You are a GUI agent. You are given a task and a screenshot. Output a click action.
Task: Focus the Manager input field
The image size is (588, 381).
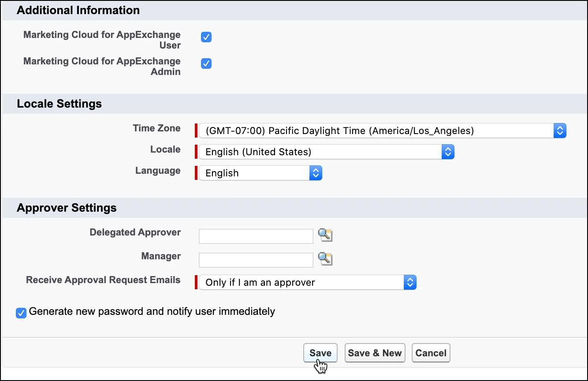coord(256,260)
